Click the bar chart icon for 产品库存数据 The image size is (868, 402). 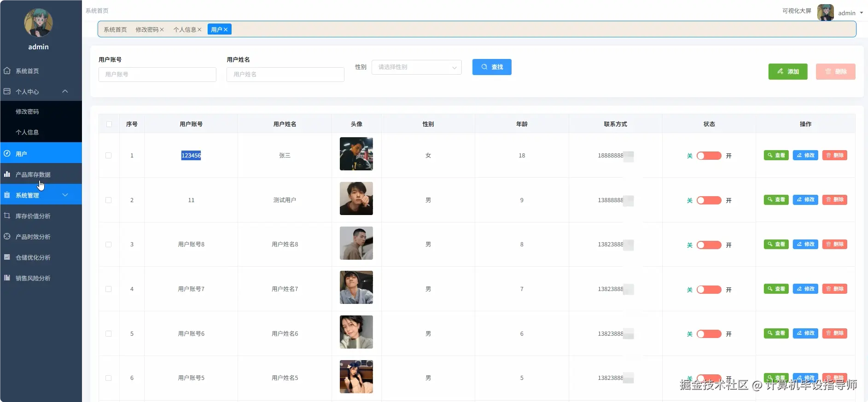pyautogui.click(x=7, y=175)
